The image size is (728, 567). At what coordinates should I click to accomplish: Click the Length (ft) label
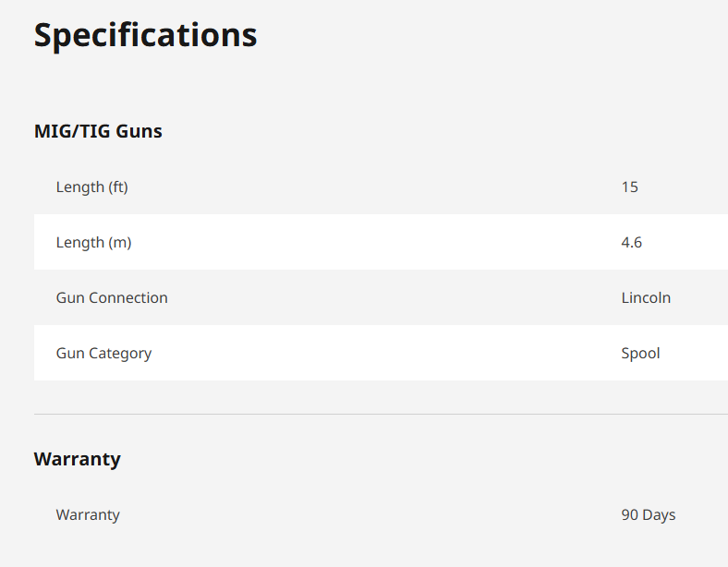point(91,187)
